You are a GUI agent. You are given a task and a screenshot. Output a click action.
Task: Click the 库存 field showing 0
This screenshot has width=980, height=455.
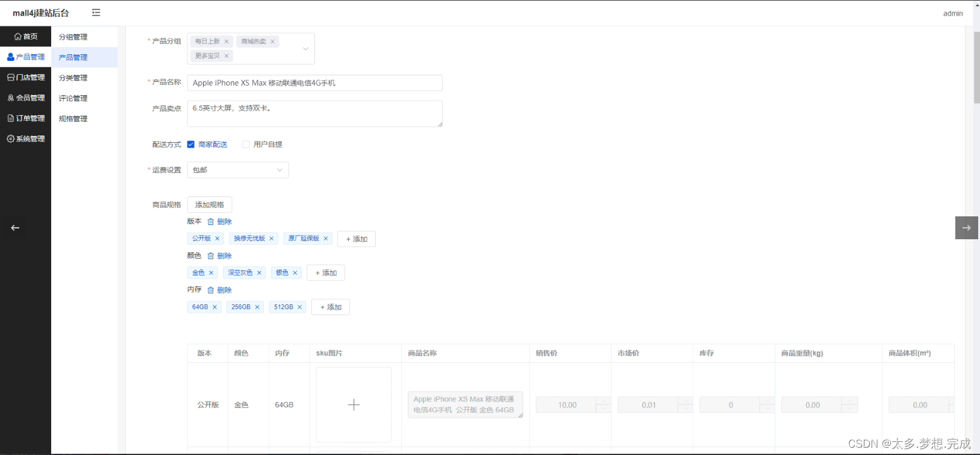(730, 405)
